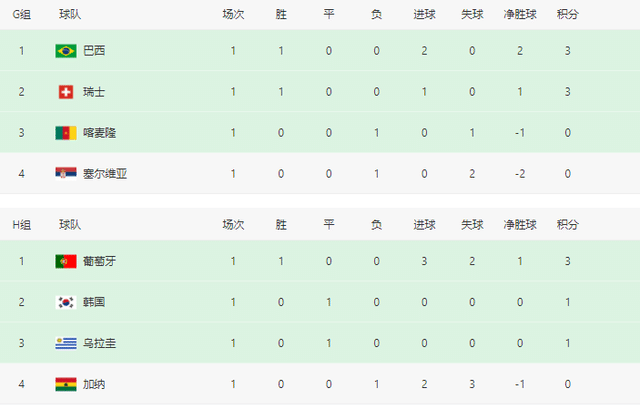640x409 pixels.
Task: Select the 喀麦隆 team row name
Action: [x=100, y=132]
